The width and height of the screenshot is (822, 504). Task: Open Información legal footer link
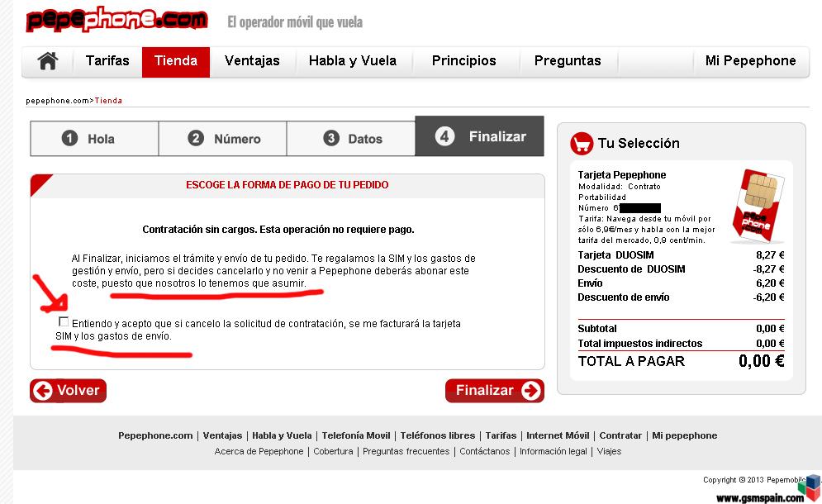pos(553,451)
